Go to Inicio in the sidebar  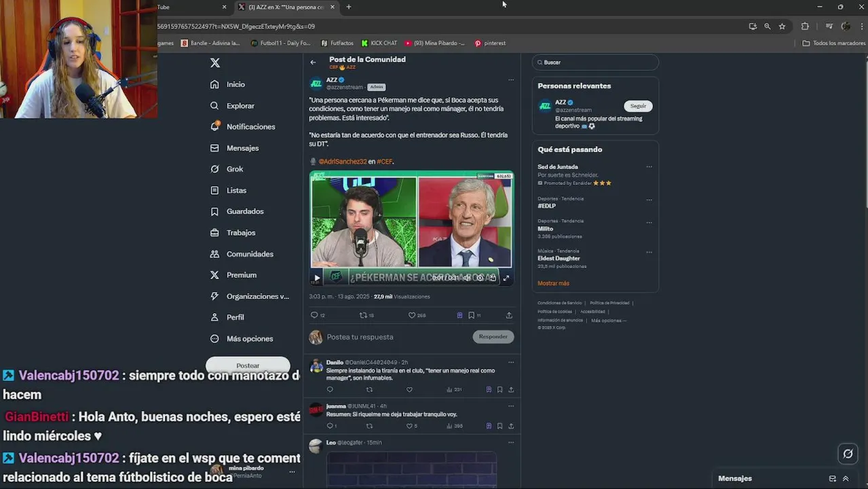point(228,84)
